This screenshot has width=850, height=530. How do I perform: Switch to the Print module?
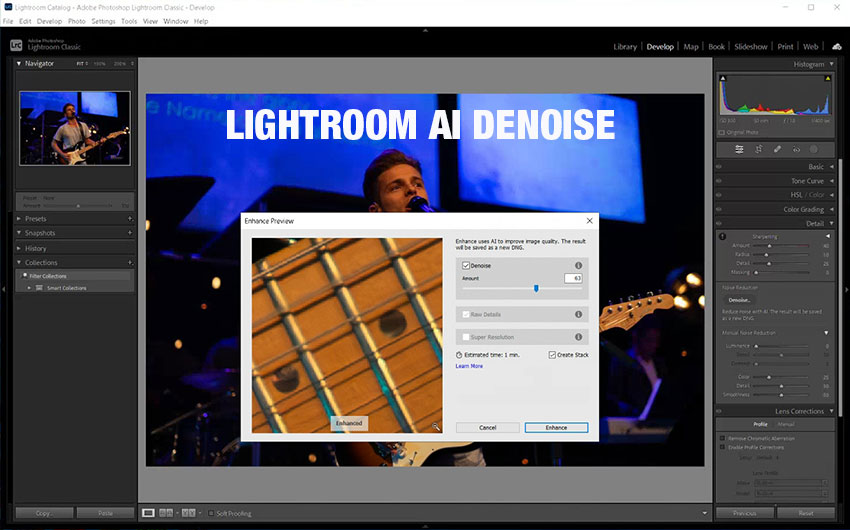[x=785, y=47]
